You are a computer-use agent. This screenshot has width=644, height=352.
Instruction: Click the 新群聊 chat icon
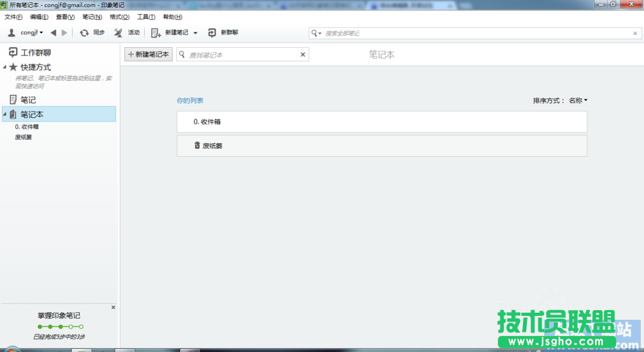212,32
